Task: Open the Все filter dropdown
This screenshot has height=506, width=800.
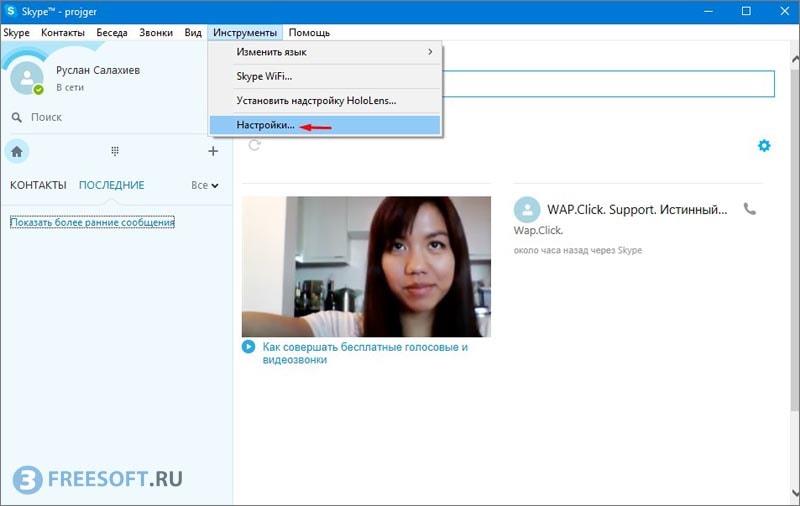Action: pos(205,185)
